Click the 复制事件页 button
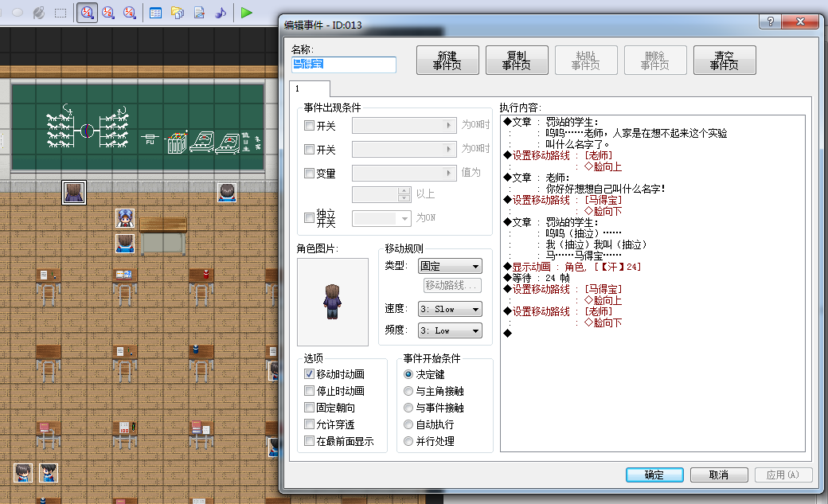 [517, 61]
